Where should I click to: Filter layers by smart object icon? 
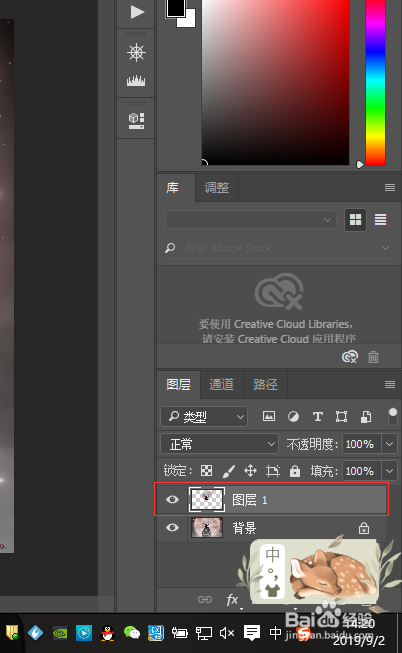point(366,416)
